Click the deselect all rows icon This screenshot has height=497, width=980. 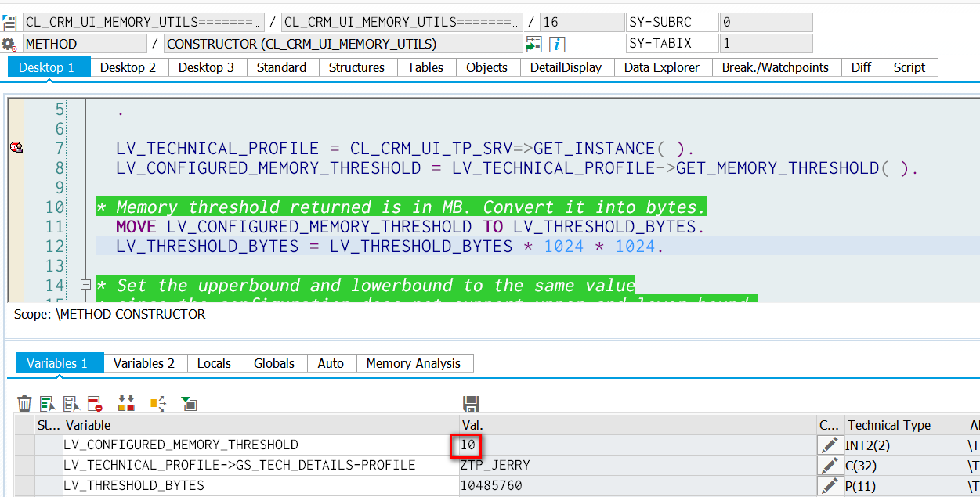[72, 404]
